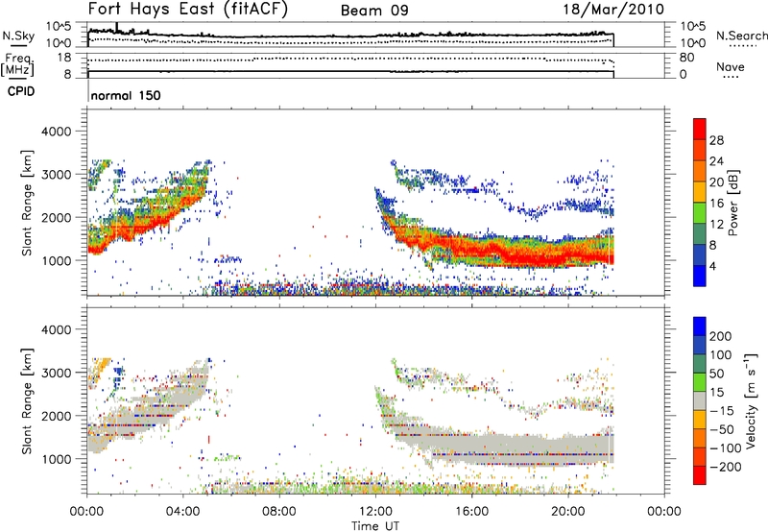Click "Slant Range [km]" label of velocity panel

pos(28,400)
